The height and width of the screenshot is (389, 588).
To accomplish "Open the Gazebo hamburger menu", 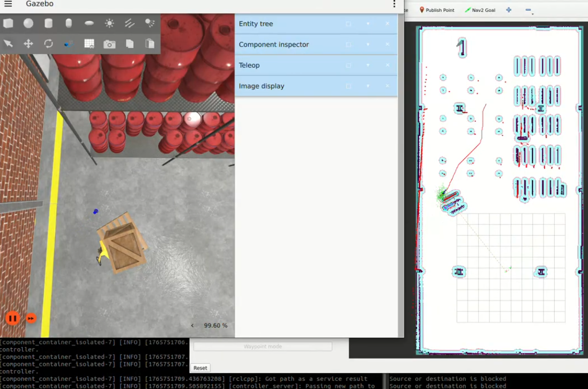I will [8, 4].
